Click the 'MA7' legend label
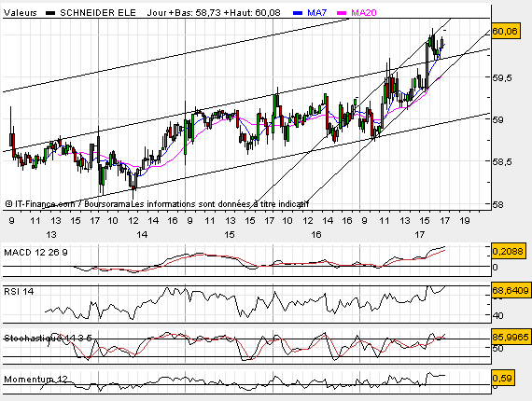 (317, 13)
